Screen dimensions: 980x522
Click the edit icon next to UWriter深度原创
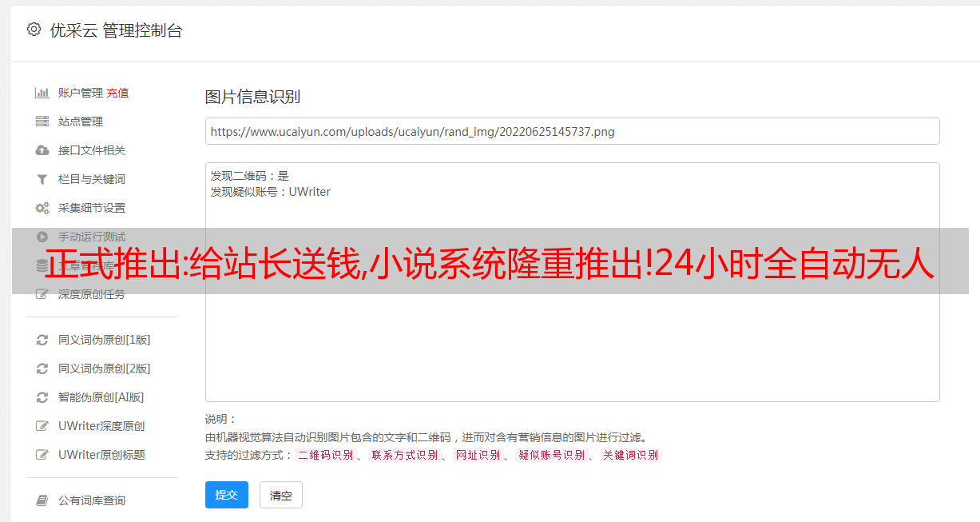(x=42, y=426)
